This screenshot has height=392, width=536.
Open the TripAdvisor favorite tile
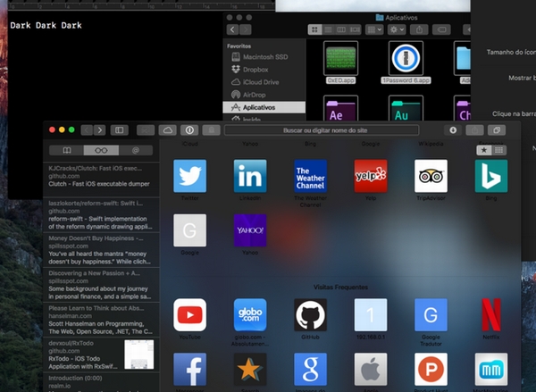coord(431,176)
